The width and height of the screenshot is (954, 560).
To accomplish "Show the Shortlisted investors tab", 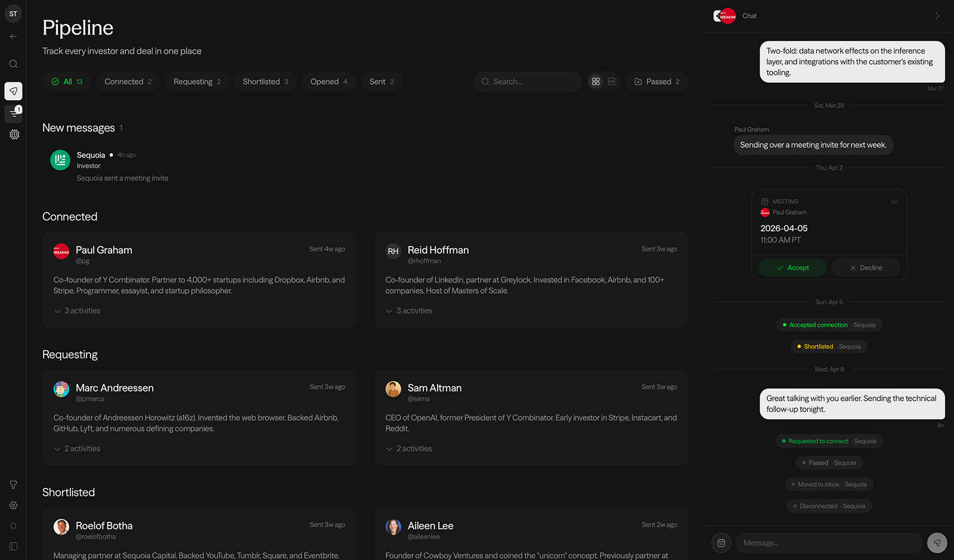I will [x=265, y=82].
